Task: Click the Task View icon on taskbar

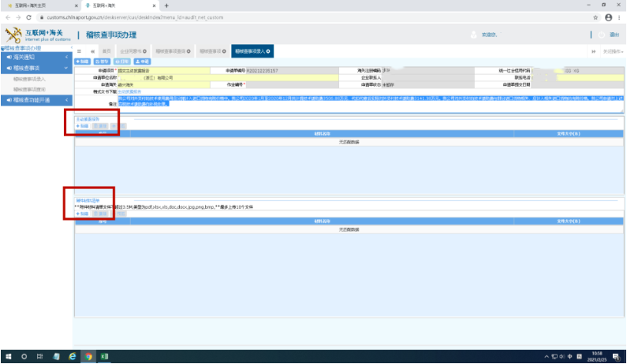Action: (39, 356)
